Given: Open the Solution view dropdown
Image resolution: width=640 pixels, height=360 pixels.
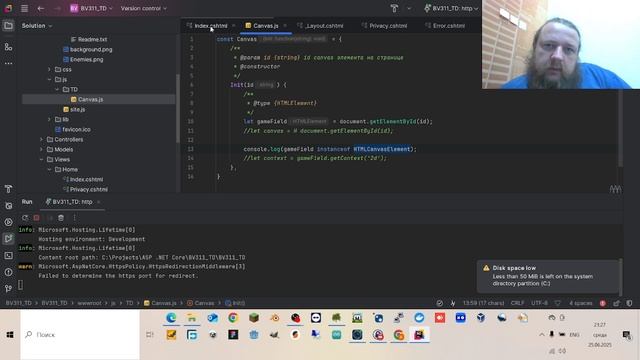Looking at the screenshot, I should pyautogui.click(x=37, y=26).
